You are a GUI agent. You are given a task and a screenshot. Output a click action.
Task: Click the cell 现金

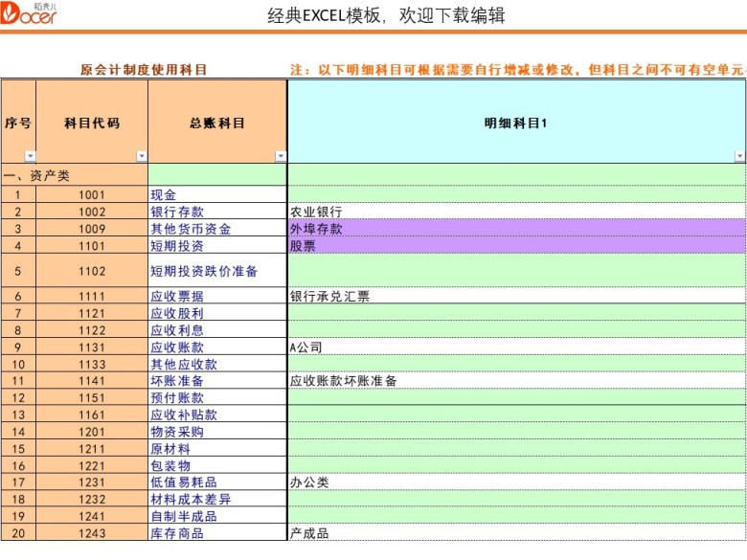(217, 194)
